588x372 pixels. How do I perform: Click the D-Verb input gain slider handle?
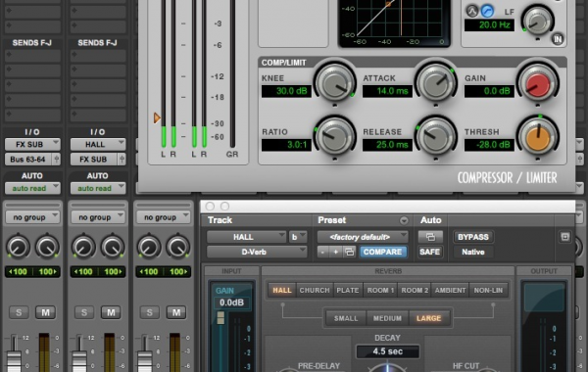tap(220, 318)
